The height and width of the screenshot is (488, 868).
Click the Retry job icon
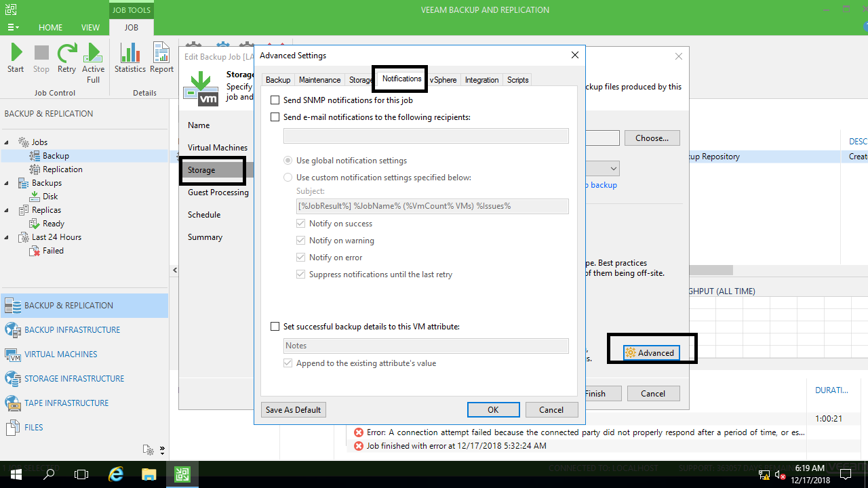pyautogui.click(x=66, y=54)
